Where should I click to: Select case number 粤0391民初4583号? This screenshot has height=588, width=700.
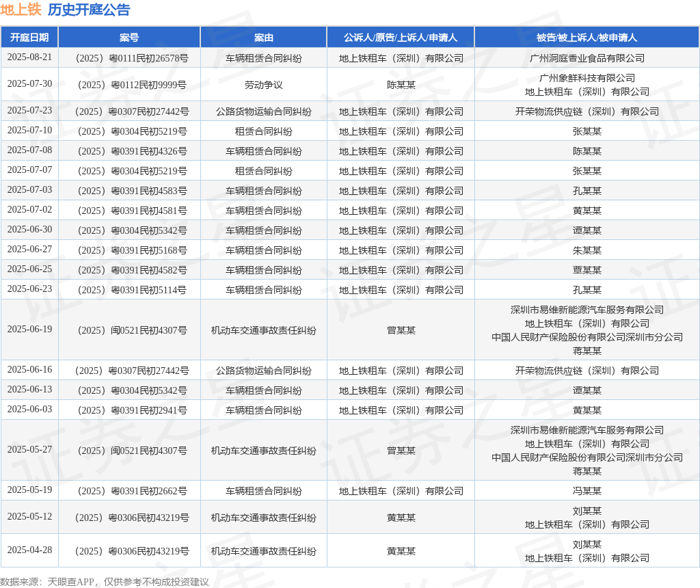pos(132,191)
